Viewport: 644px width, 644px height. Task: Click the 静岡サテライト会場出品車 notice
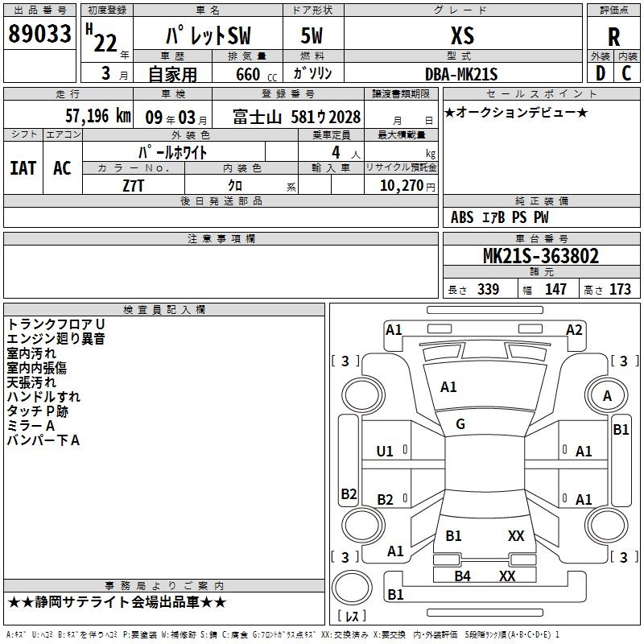(x=117, y=602)
